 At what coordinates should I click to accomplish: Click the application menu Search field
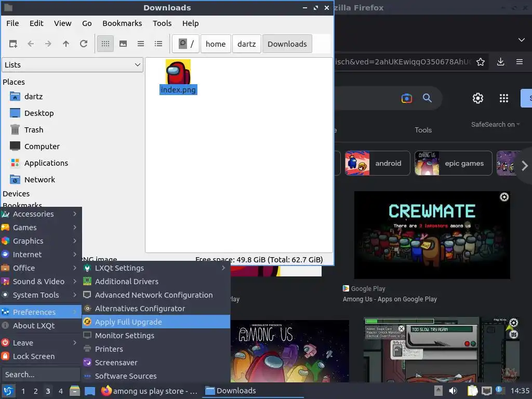41,375
